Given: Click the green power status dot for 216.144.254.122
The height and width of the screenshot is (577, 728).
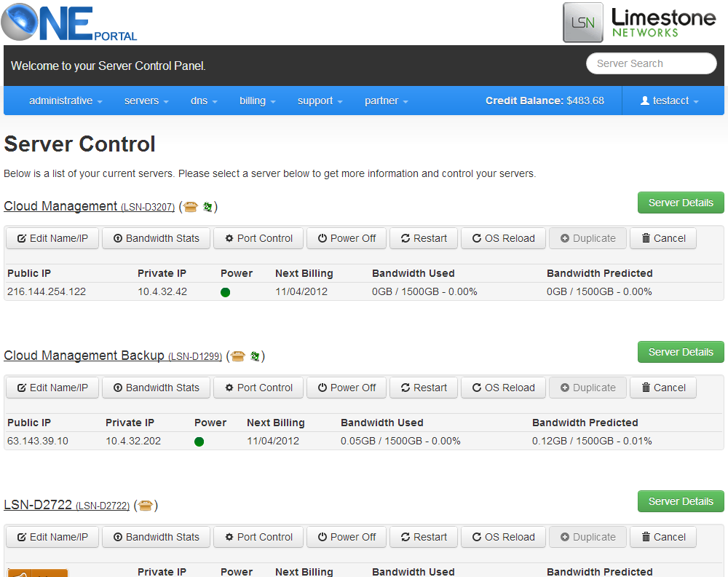Looking at the screenshot, I should (225, 292).
